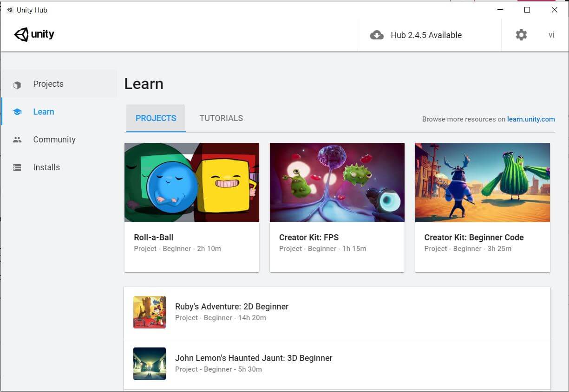Minimize the Unity Hub window
This screenshot has width=569, height=392.
coord(500,10)
